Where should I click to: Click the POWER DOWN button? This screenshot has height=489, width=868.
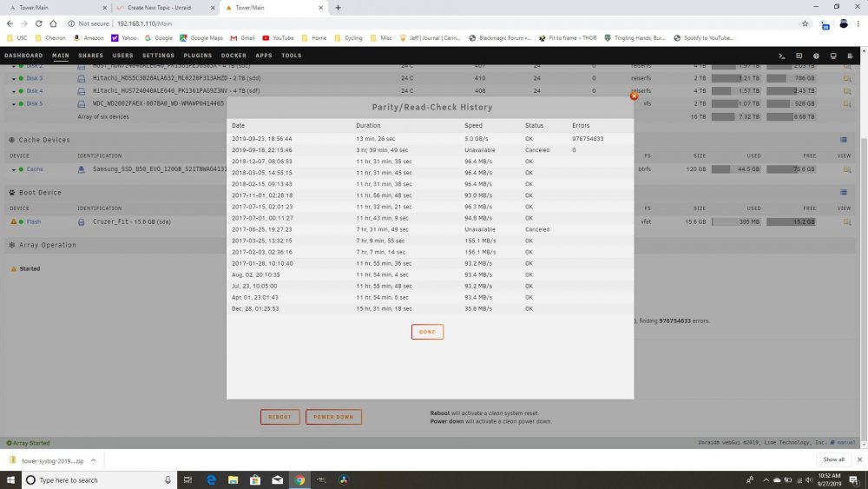pos(333,417)
